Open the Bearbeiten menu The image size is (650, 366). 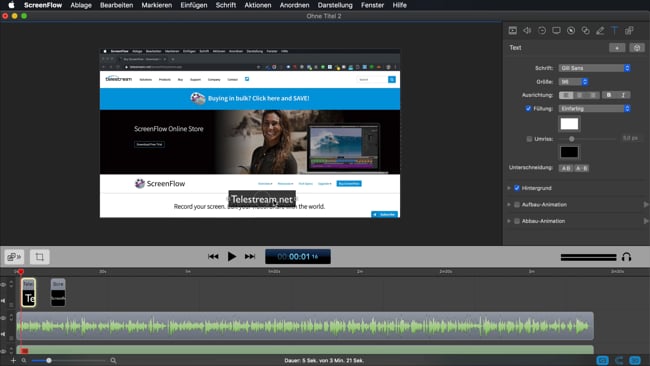116,5
